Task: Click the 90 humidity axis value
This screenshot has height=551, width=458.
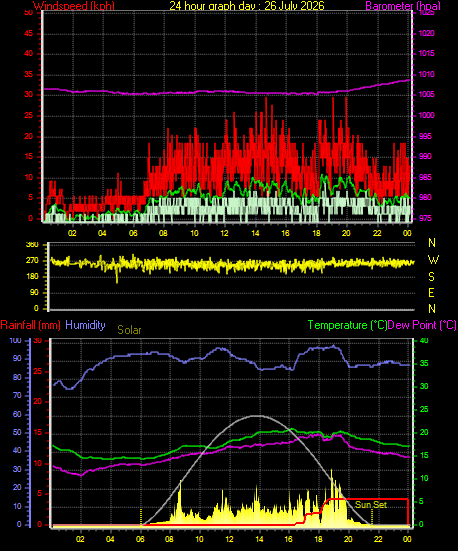Action: click(17, 358)
